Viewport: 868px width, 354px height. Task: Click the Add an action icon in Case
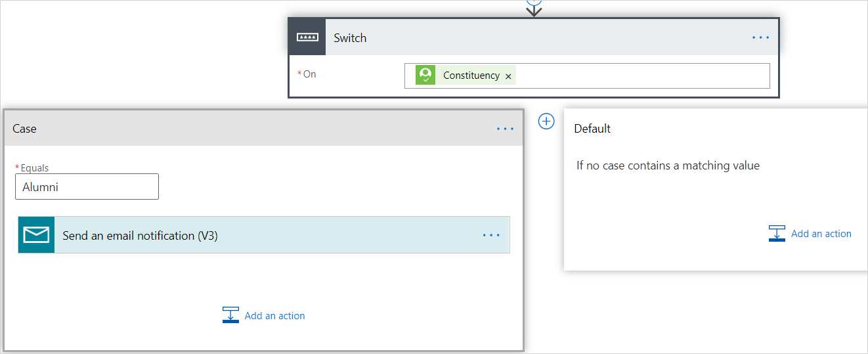point(230,315)
